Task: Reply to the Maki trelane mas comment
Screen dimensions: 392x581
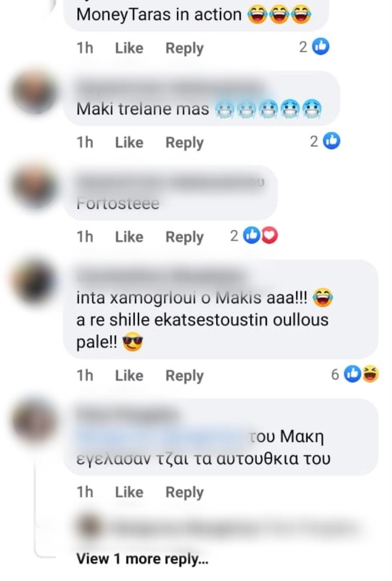Action: pyautogui.click(x=185, y=143)
